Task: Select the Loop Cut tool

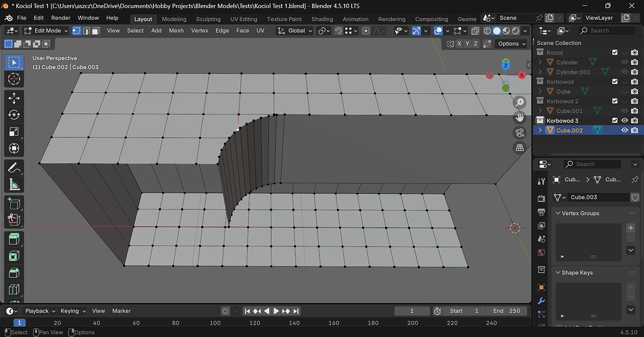Action: click(x=14, y=289)
